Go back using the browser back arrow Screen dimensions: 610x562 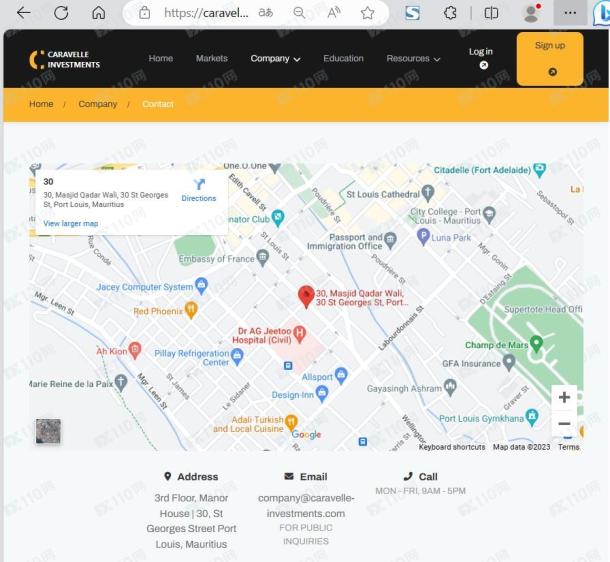pos(24,13)
